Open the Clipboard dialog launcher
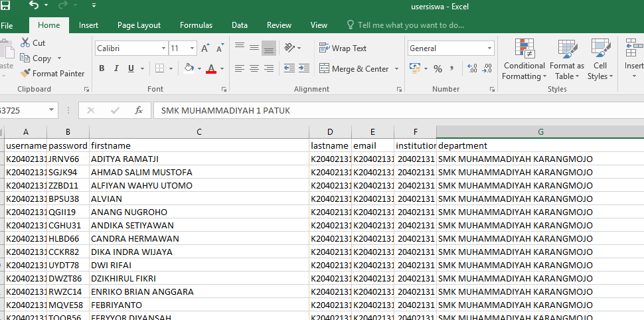This screenshot has height=320, width=644. 87,89
